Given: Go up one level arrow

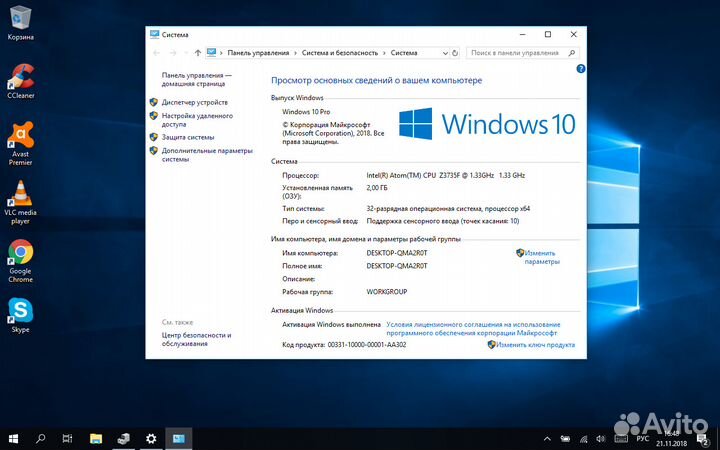Looking at the screenshot, I should coord(198,53).
